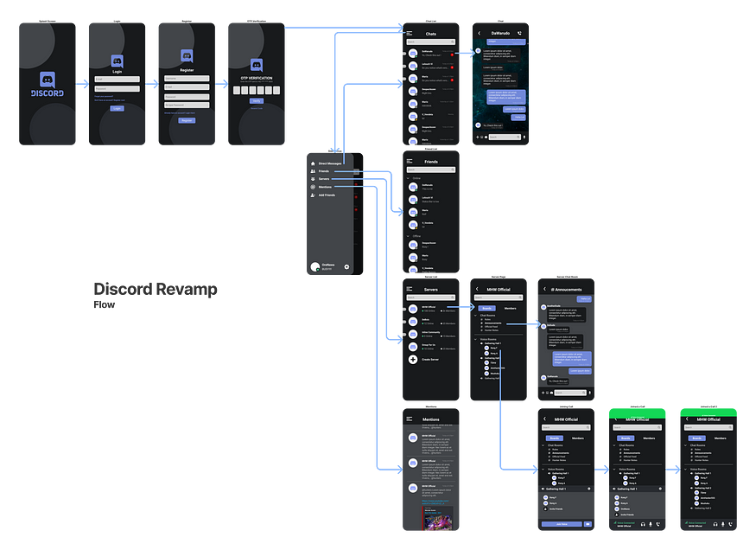Collapse Chat Rooms on middle joined-call screen
Image resolution: width=756 pixels, height=550 pixels.
pyautogui.click(x=614, y=445)
